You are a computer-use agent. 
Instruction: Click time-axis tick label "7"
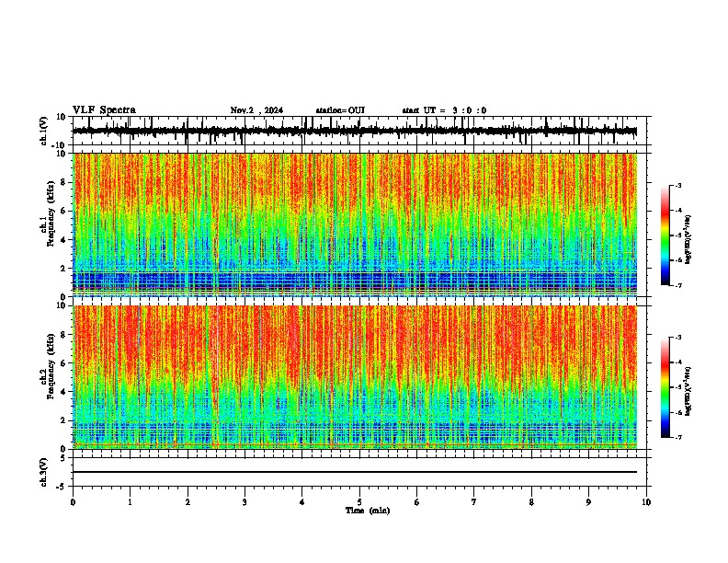[x=474, y=502]
